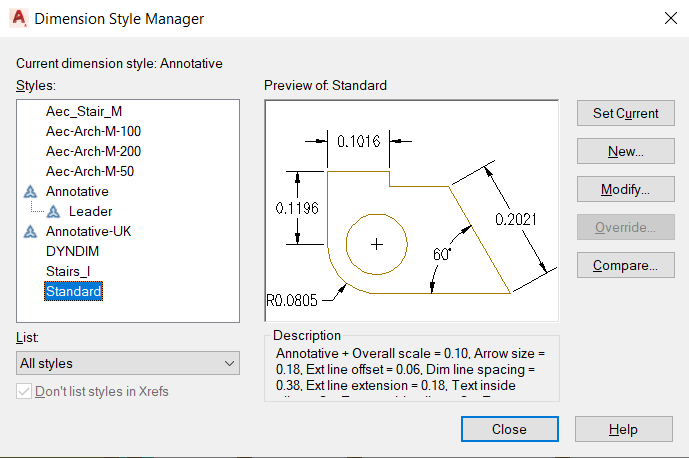Click the 0.1016 dimension value in preview

point(358,142)
